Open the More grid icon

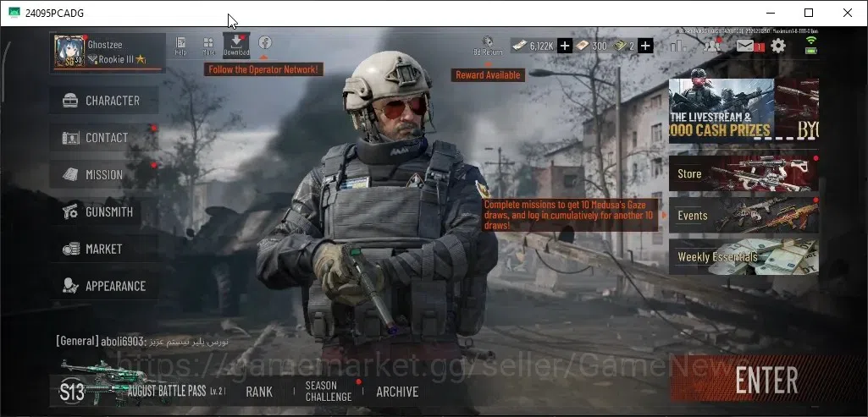tap(208, 46)
